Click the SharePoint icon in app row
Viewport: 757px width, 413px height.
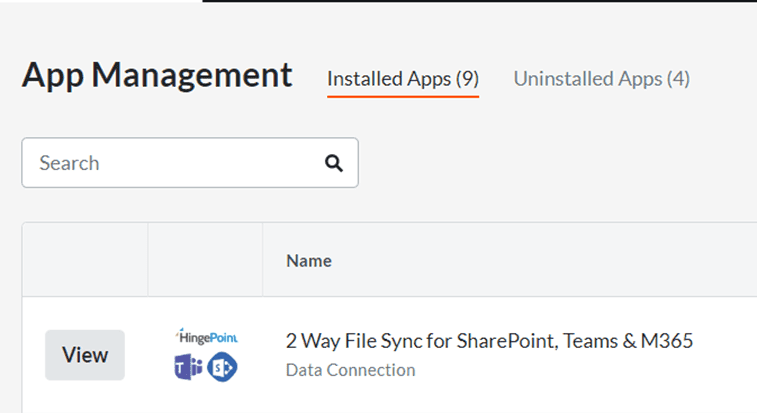[x=222, y=367]
